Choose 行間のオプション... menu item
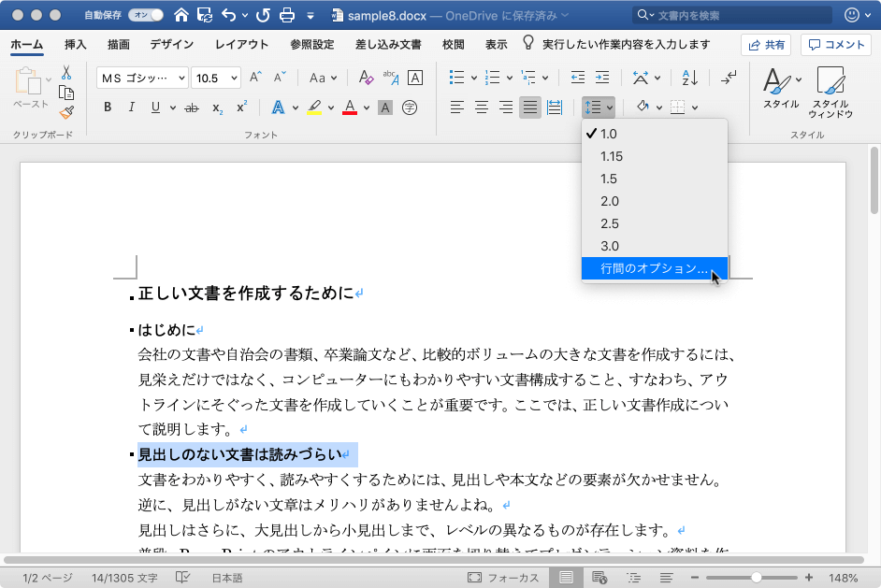The height and width of the screenshot is (588, 881). coord(655,268)
